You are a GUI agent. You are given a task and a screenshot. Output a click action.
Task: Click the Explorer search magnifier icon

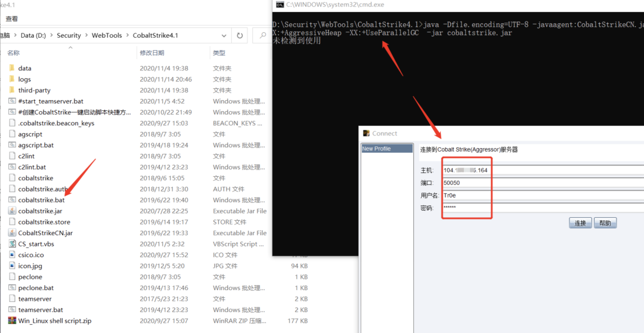[264, 35]
